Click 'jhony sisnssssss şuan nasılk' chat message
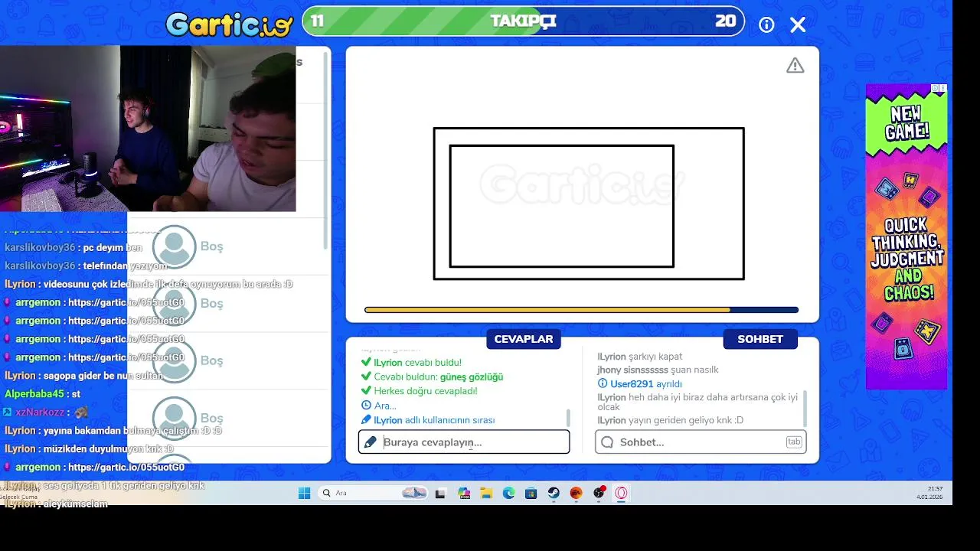980x551 pixels. tap(658, 370)
